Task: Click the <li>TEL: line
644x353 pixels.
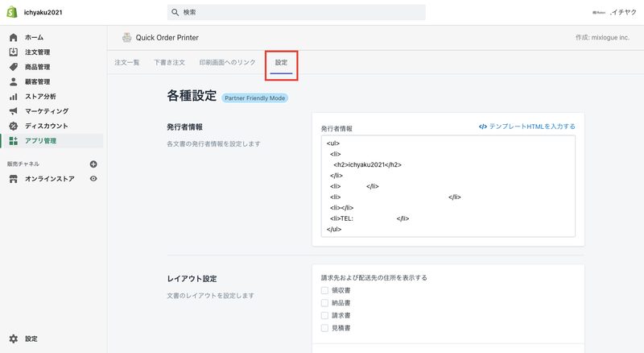Action: click(x=369, y=218)
